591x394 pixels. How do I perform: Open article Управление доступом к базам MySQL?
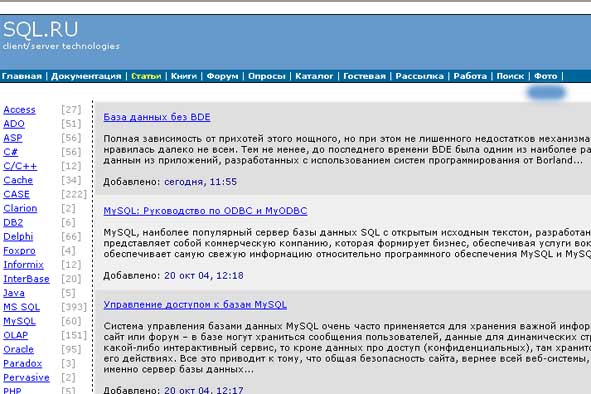(x=195, y=305)
